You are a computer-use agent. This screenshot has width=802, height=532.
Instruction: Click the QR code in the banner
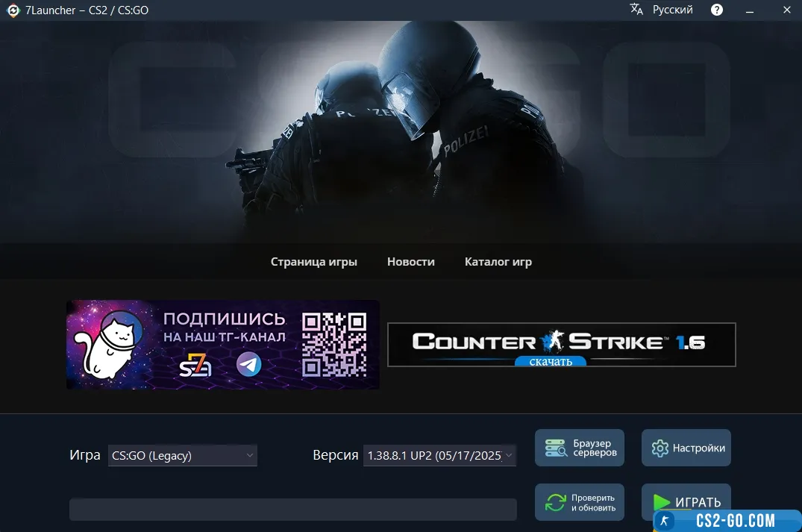[x=334, y=344]
